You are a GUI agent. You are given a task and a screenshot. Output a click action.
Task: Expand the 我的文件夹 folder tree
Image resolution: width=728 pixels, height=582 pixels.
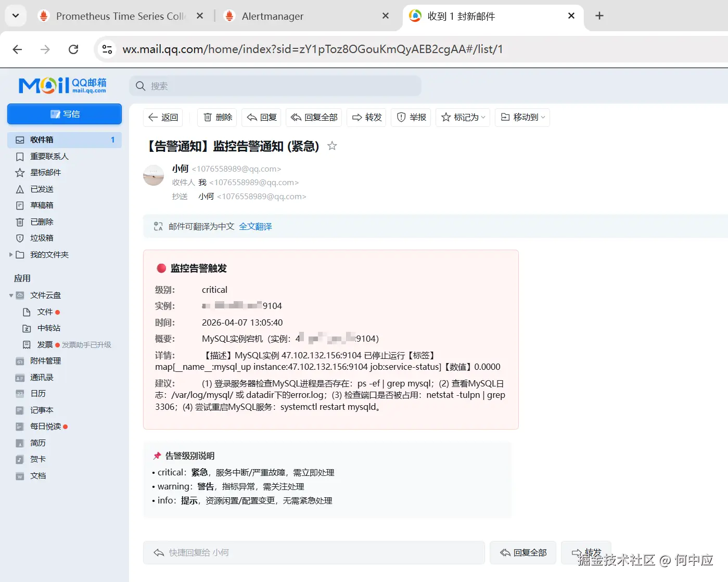pyautogui.click(x=11, y=254)
